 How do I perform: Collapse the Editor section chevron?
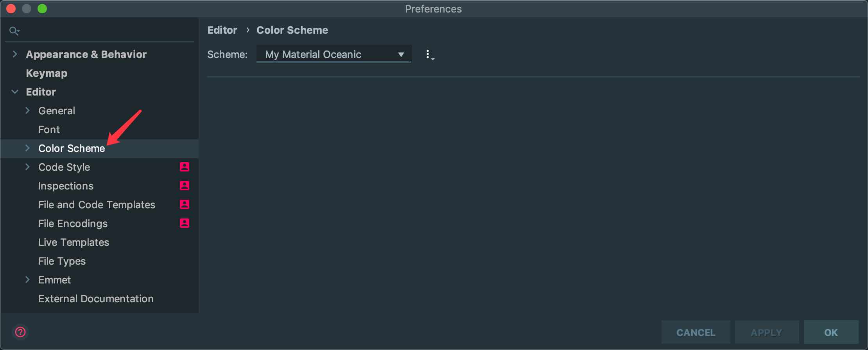pyautogui.click(x=15, y=92)
